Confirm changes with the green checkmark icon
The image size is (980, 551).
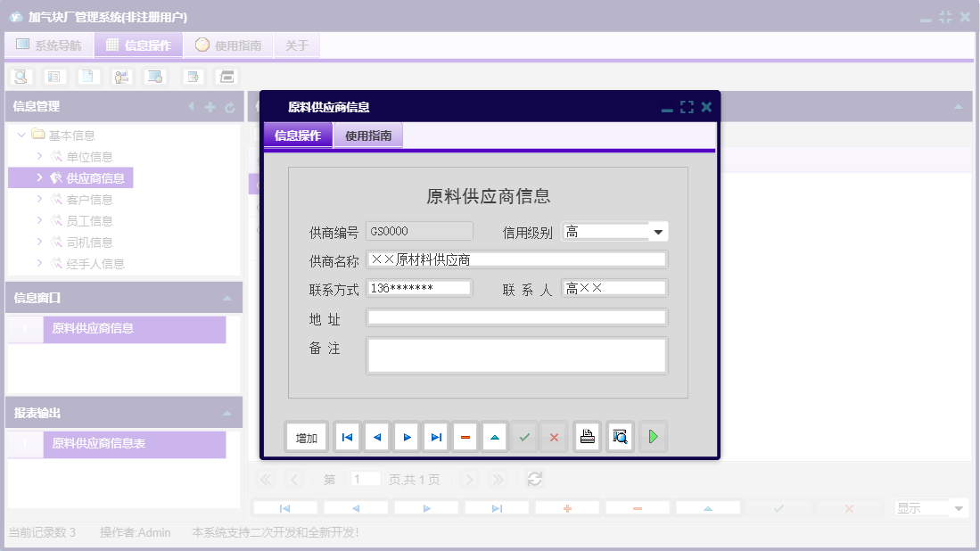click(x=524, y=436)
